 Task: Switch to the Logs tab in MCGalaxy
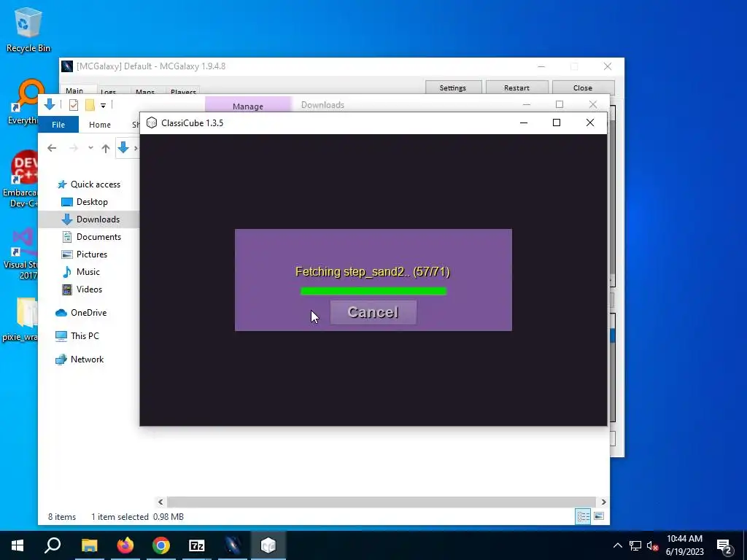pos(108,91)
